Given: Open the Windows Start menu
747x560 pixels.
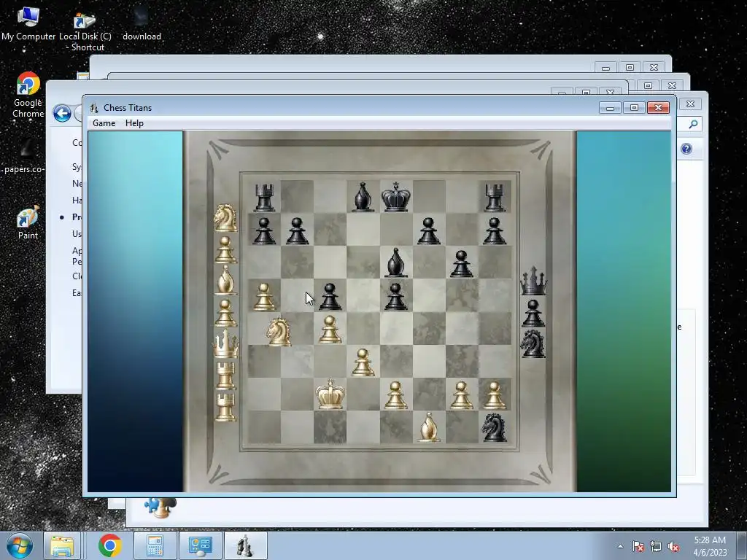Looking at the screenshot, I should click(x=20, y=545).
